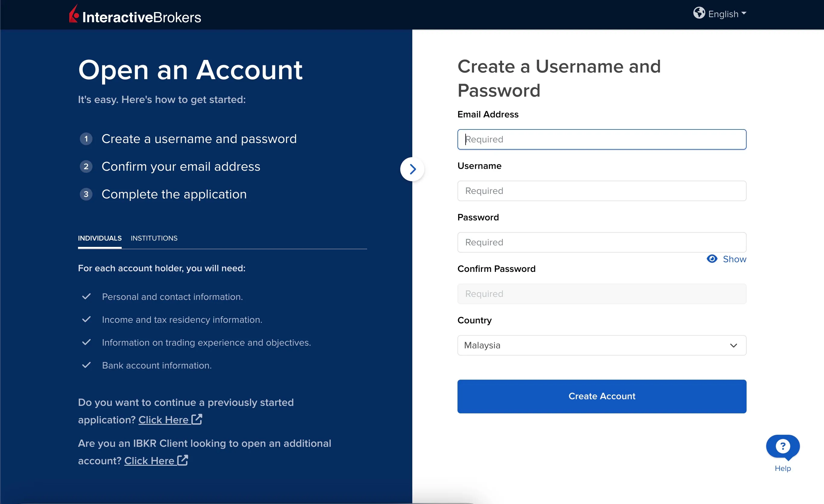The height and width of the screenshot is (504, 824).
Task: Click the step 1 number badge
Action: click(86, 139)
